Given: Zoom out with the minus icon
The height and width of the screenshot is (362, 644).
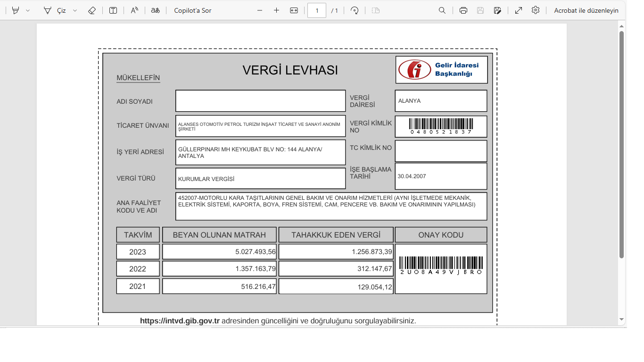Looking at the screenshot, I should pyautogui.click(x=260, y=10).
